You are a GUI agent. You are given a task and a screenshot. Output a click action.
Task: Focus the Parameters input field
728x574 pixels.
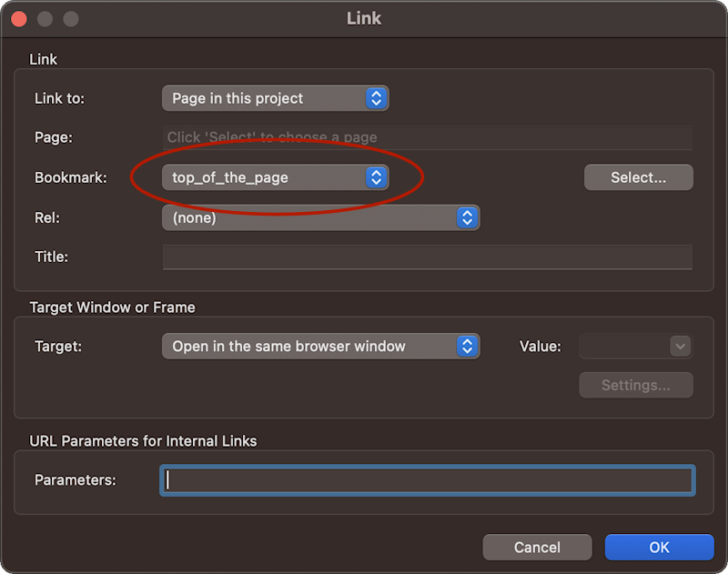[x=427, y=480]
